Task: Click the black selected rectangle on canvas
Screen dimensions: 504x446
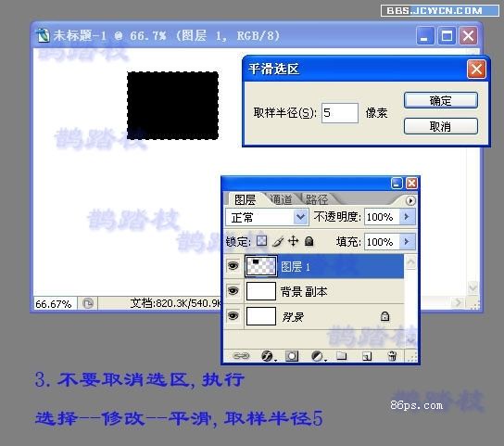Action: [172, 106]
